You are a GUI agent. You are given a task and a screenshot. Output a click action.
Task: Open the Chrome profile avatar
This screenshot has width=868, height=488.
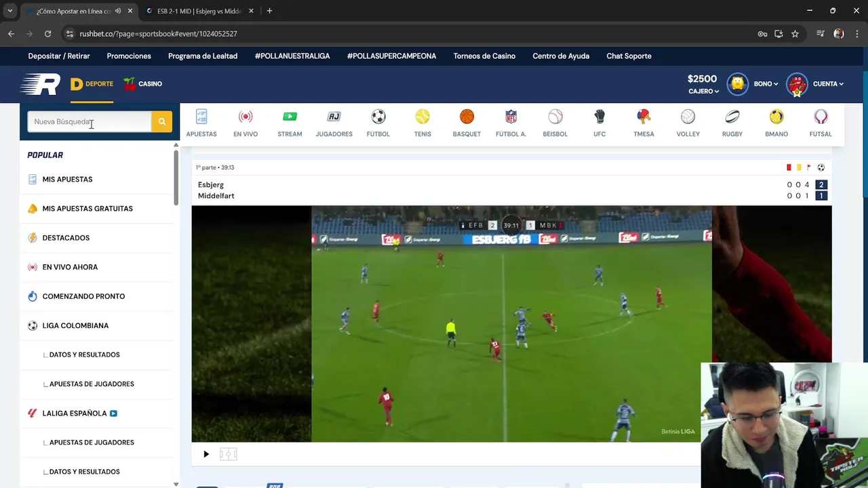(839, 34)
